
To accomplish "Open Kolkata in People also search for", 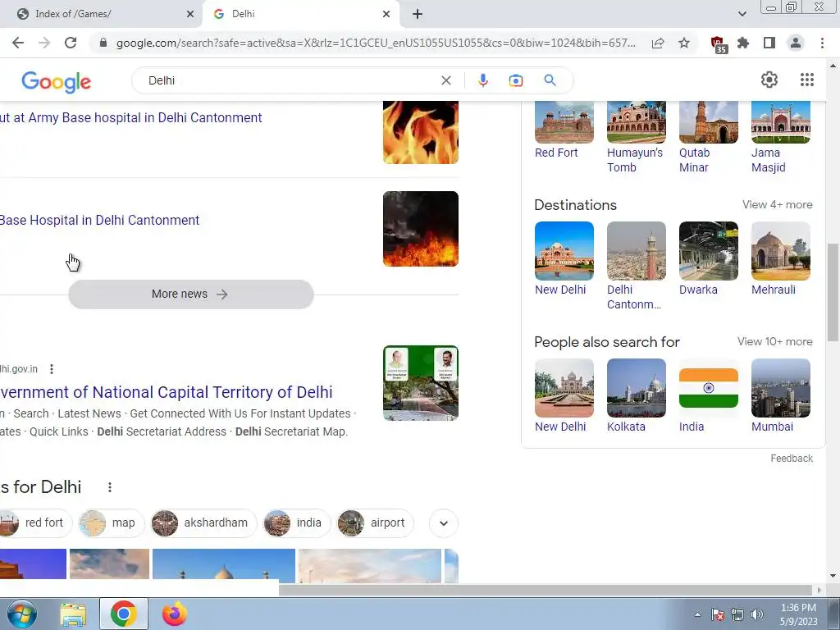I will point(637,396).
